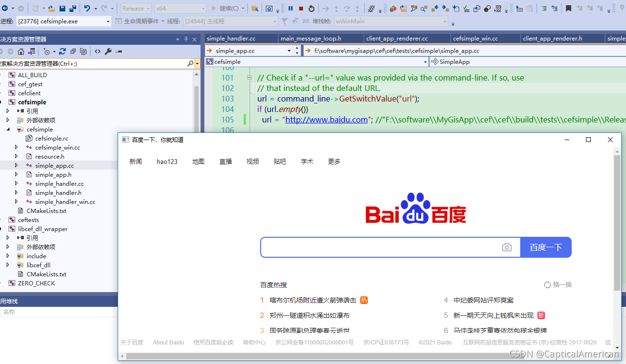Image resolution: width=626 pixels, height=364 pixels.
Task: Click the preview selected items dash icon
Action: pos(119,51)
